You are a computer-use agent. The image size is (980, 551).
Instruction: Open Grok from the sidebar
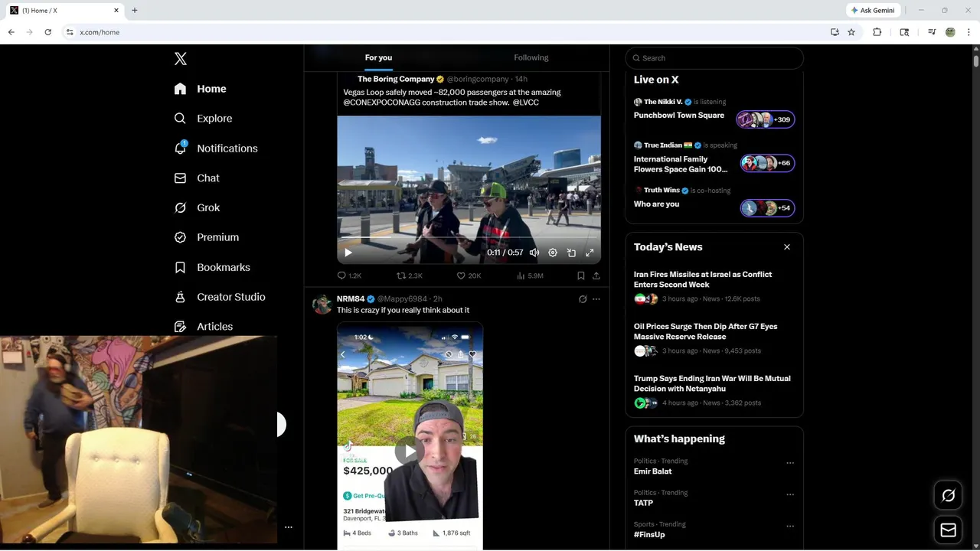(197, 207)
